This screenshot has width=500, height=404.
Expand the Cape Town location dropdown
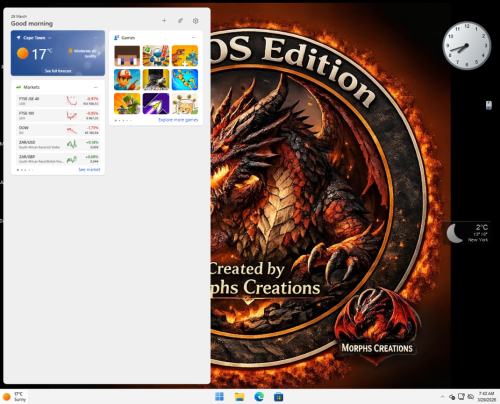(x=50, y=38)
